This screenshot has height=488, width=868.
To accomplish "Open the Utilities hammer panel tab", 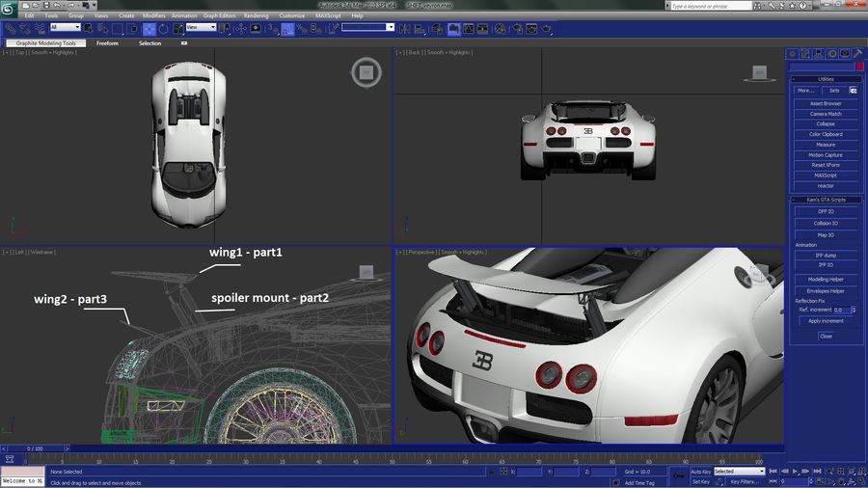I will pos(858,53).
